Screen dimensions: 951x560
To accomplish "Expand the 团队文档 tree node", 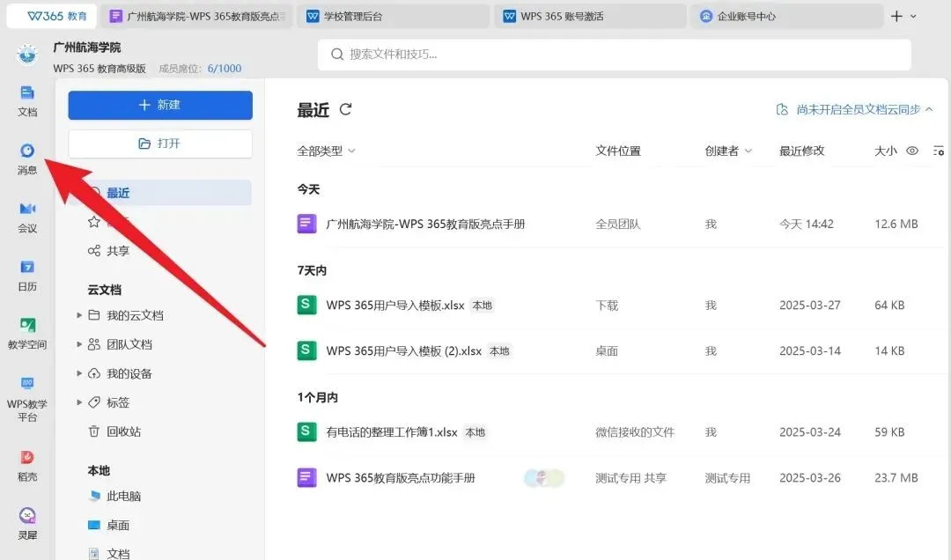I will point(79,344).
